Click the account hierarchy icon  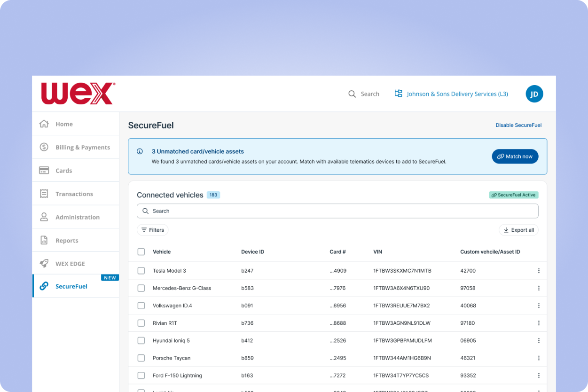pyautogui.click(x=399, y=94)
